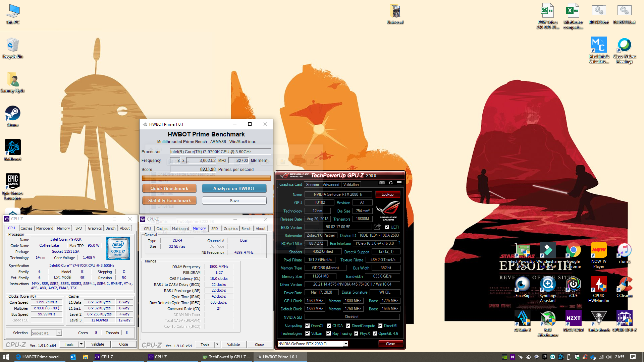Open Advanced tab in GPU-Z
Image resolution: width=644 pixels, height=362 pixels.
[331, 185]
